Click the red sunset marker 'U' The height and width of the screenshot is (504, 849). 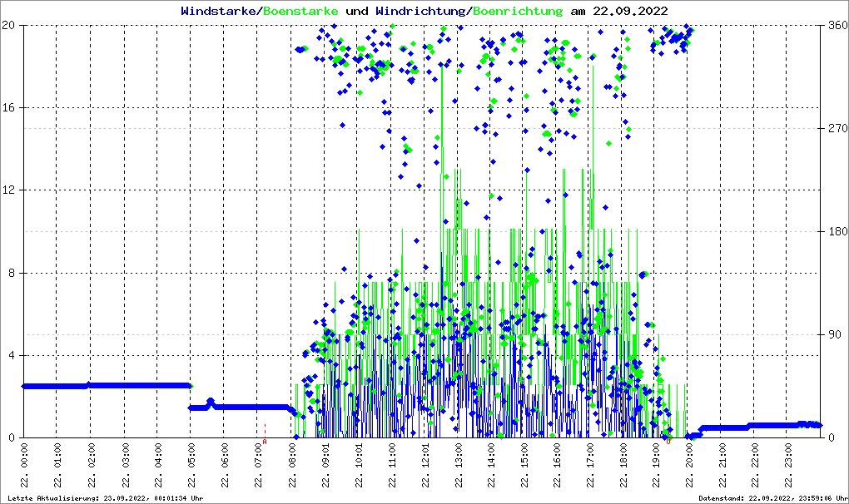tap(668, 442)
